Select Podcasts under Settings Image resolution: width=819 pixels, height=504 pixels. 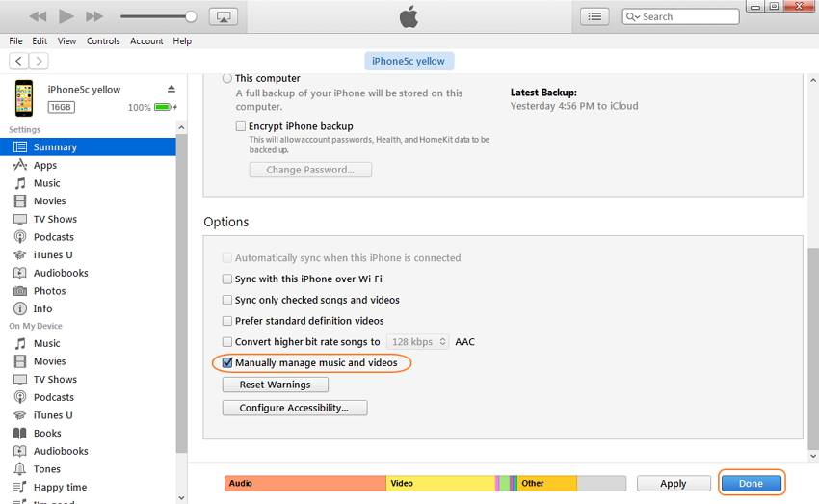point(53,237)
